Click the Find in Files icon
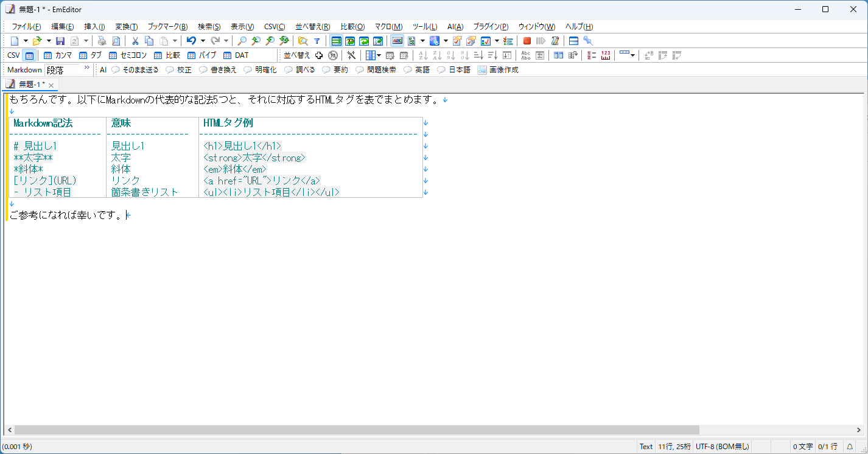 (303, 41)
